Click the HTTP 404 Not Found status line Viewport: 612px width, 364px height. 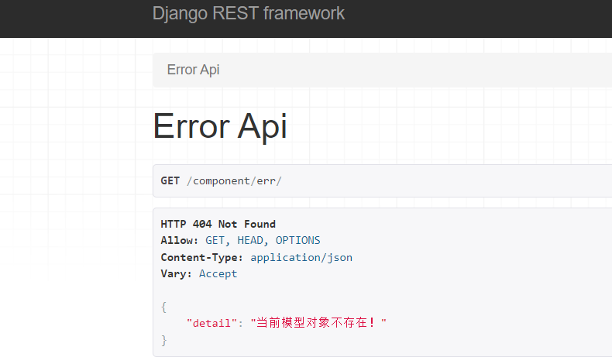pos(218,224)
